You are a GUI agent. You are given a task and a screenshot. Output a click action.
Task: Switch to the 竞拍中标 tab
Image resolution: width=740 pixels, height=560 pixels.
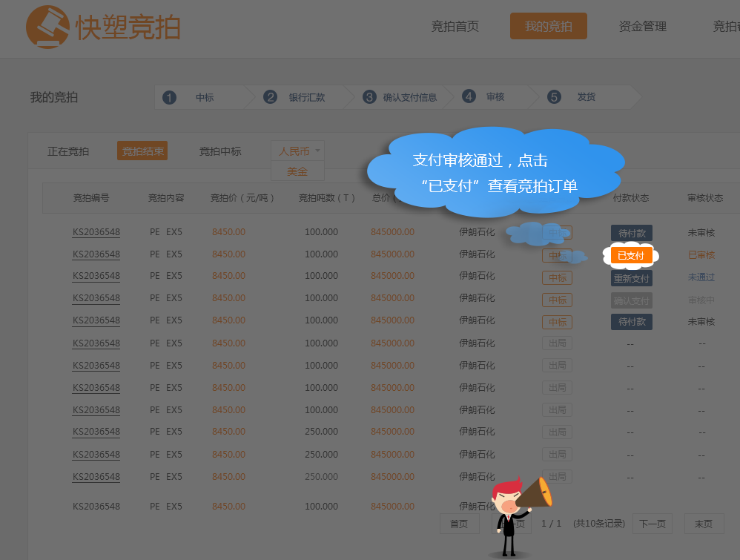pyautogui.click(x=220, y=151)
